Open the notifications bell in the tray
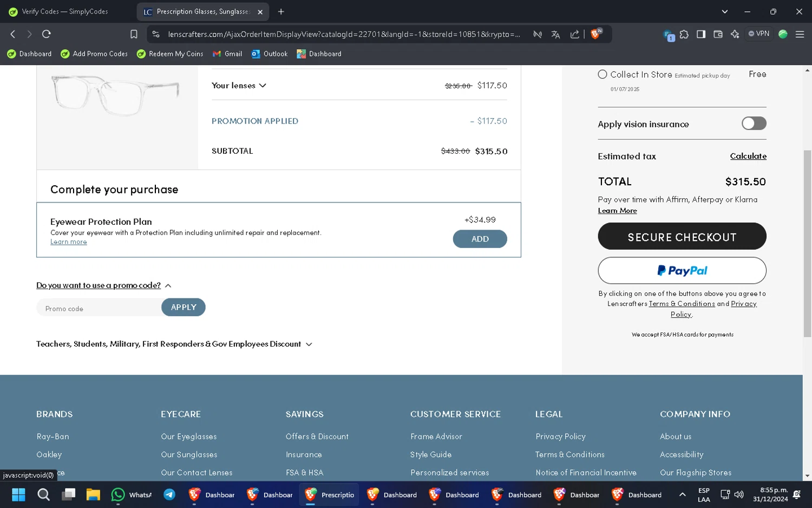Image resolution: width=812 pixels, height=508 pixels. pyautogui.click(x=797, y=494)
